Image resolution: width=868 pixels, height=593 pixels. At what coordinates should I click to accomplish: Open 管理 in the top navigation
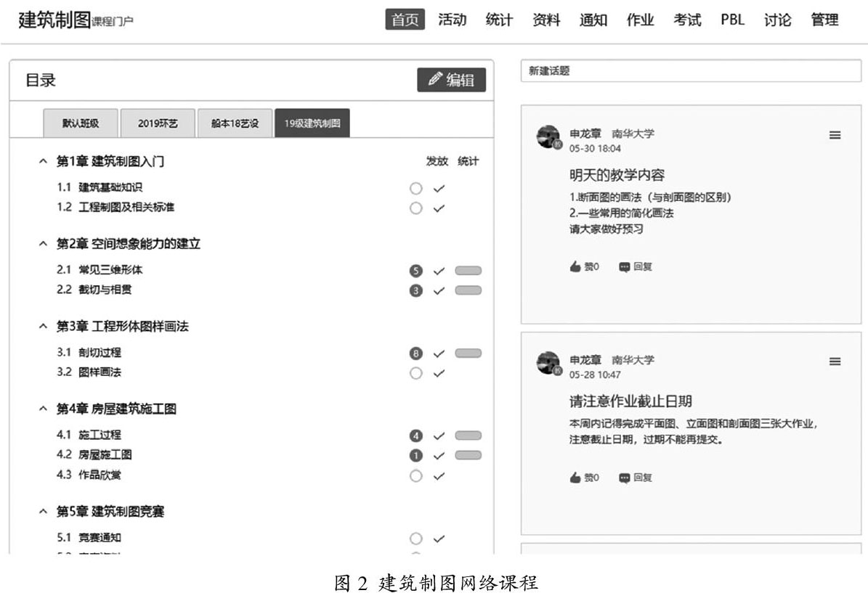(825, 20)
